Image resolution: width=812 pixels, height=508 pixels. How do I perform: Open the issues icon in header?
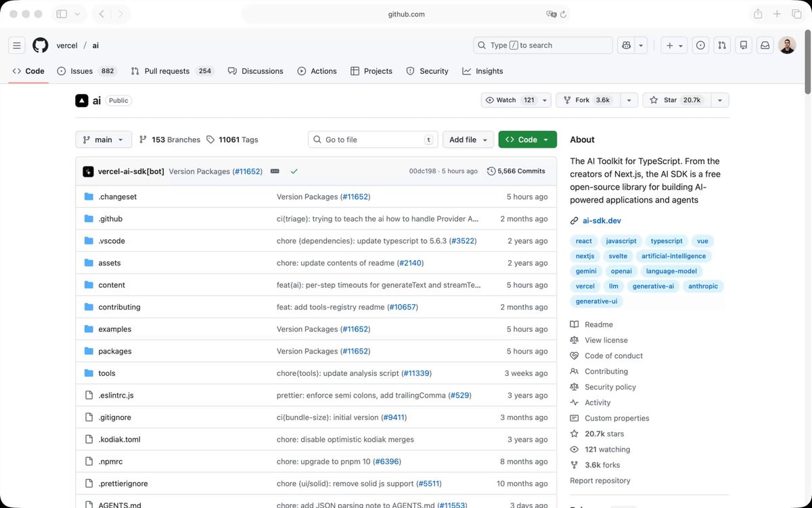point(700,45)
